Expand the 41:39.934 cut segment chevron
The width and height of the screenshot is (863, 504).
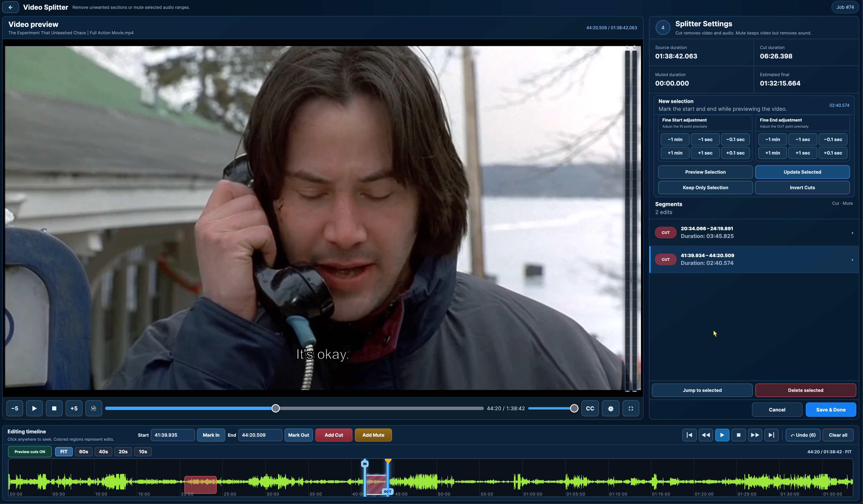pyautogui.click(x=852, y=260)
